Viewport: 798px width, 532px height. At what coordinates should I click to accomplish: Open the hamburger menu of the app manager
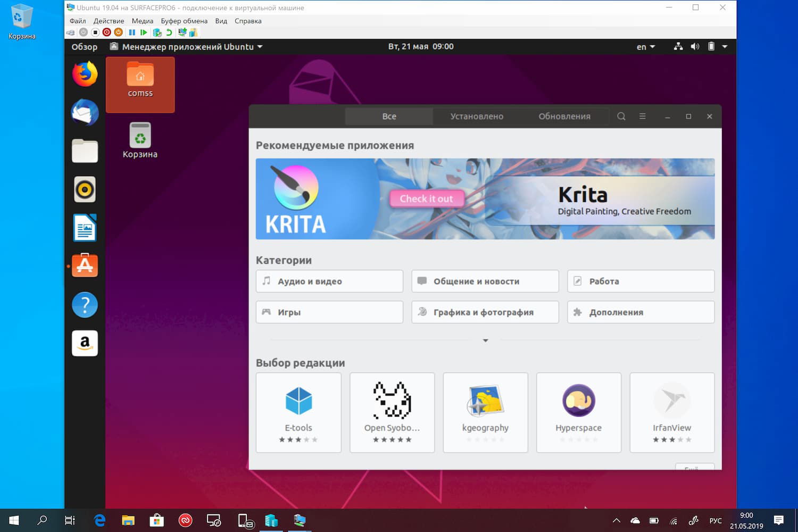click(x=643, y=116)
